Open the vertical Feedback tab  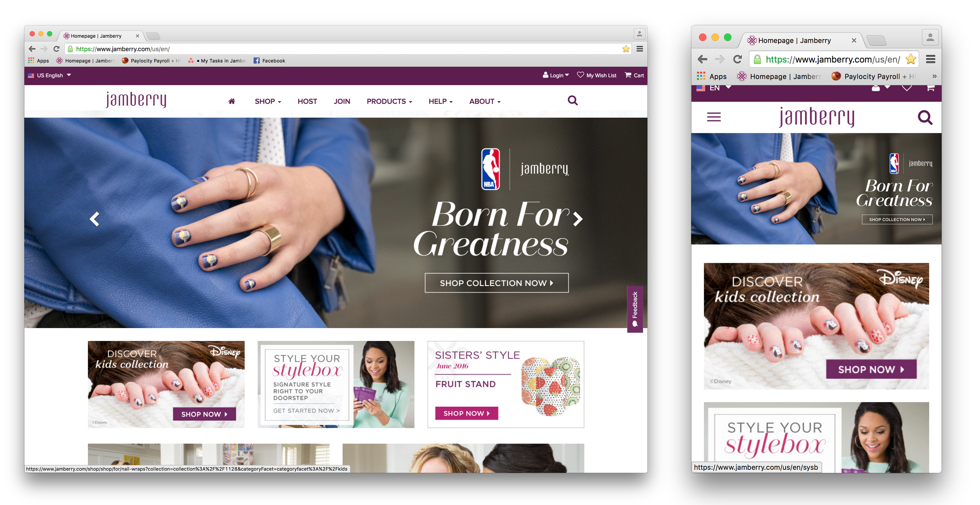coord(635,309)
